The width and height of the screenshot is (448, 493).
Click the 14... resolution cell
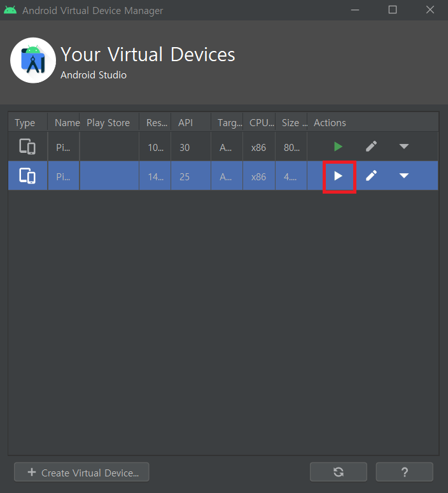155,176
